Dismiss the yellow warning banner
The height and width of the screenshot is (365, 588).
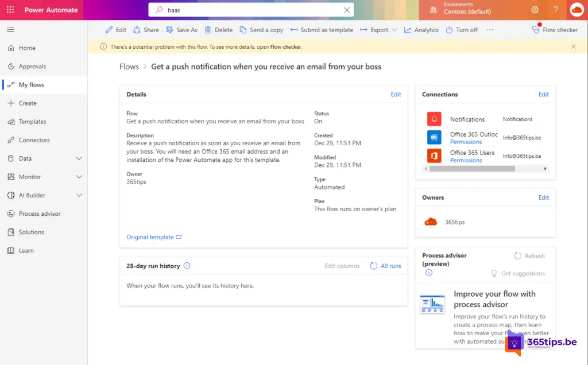[573, 46]
